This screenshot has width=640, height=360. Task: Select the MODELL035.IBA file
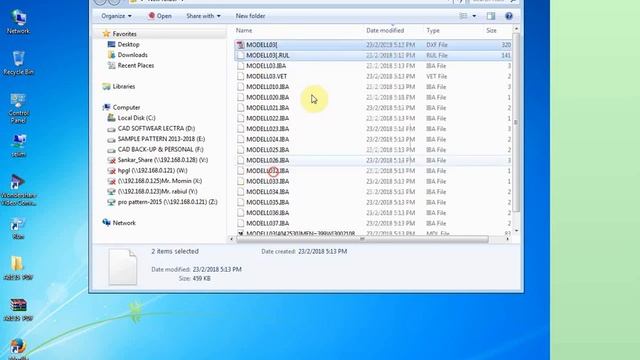click(373, 202)
